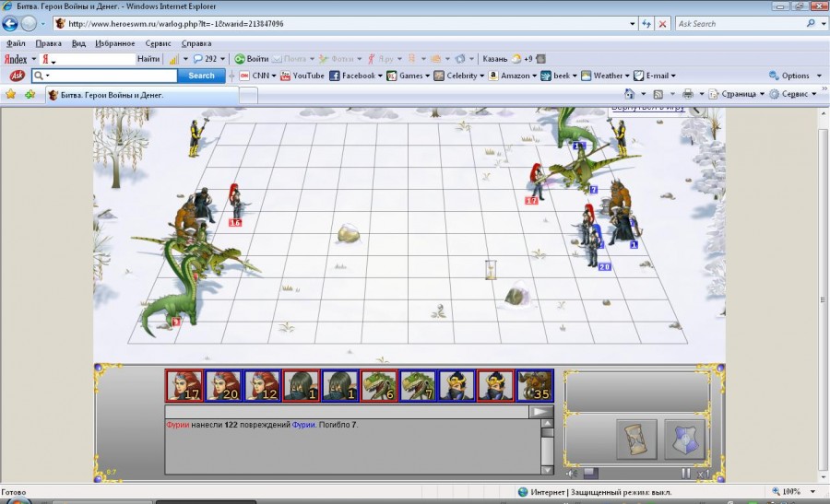Select the Fury portrait with count 20
This screenshot has height=504, width=830.
(223, 385)
